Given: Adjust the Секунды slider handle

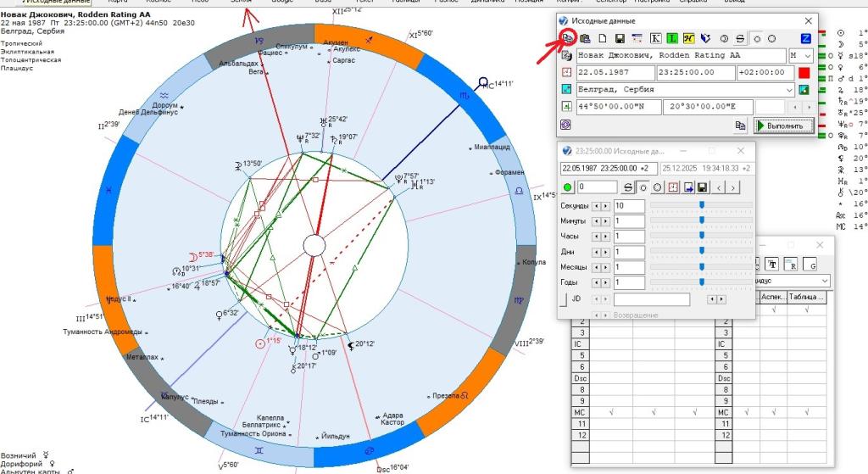Looking at the screenshot, I should [702, 205].
